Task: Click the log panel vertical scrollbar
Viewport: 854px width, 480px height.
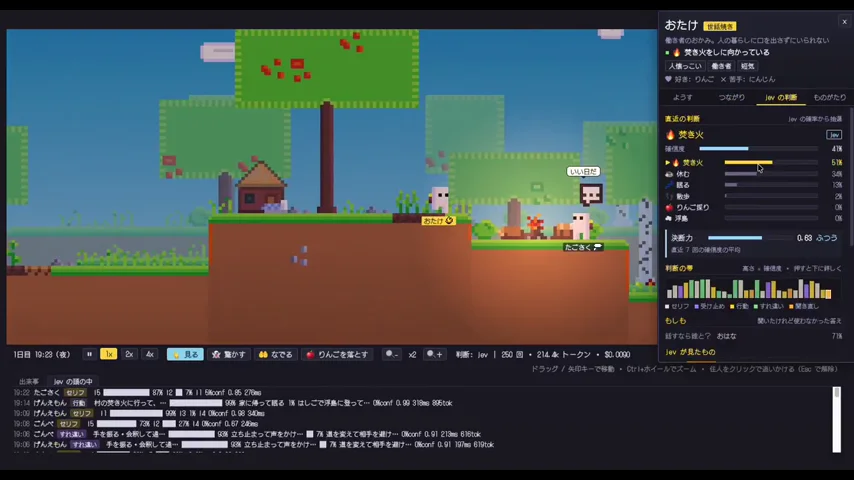Action: (837, 420)
